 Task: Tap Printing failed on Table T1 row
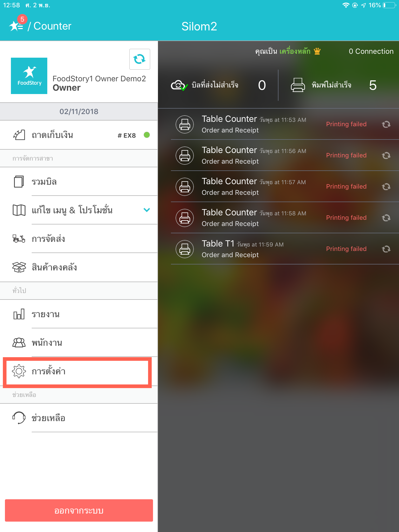346,249
